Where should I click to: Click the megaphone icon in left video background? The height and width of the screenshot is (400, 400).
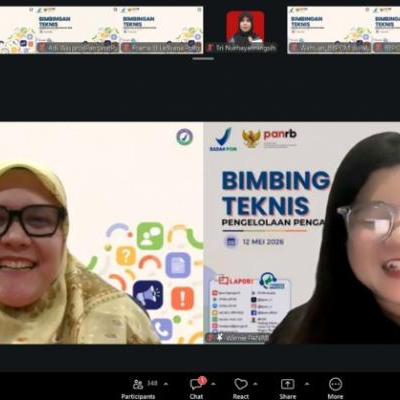pos(148,295)
